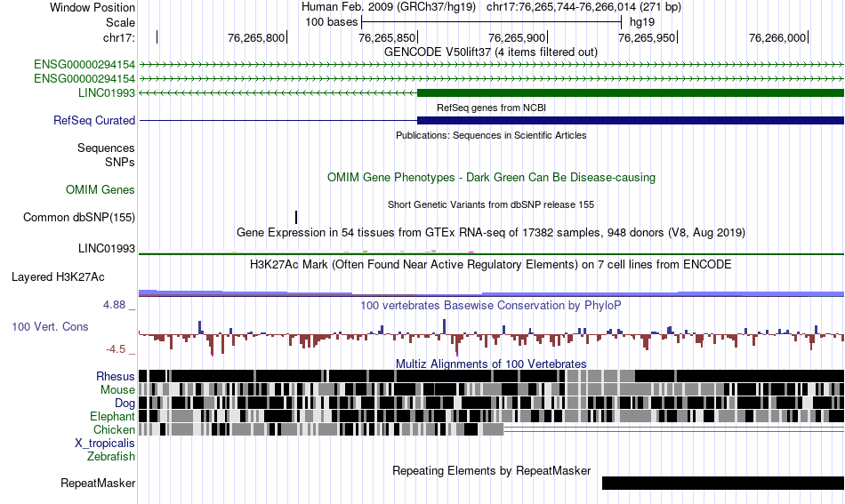Click the LINC01993 GTEx expression label
Image resolution: width=845 pixels, height=504 pixels.
coord(107,248)
